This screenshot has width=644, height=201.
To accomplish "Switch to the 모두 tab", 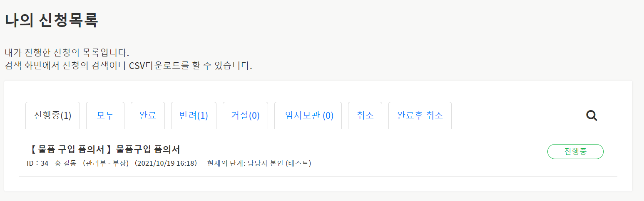I will point(105,115).
